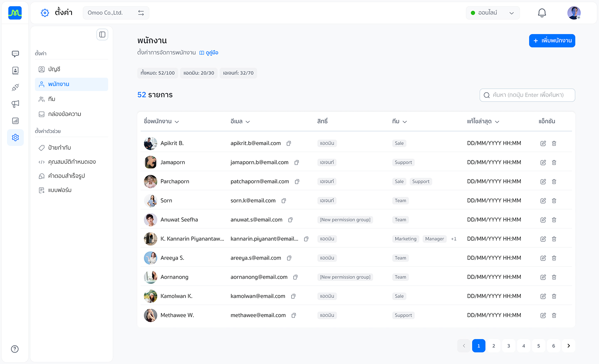This screenshot has width=599, height=364.
Task: Click the แอดมิน: 20/30 count chip
Action: [x=199, y=73]
